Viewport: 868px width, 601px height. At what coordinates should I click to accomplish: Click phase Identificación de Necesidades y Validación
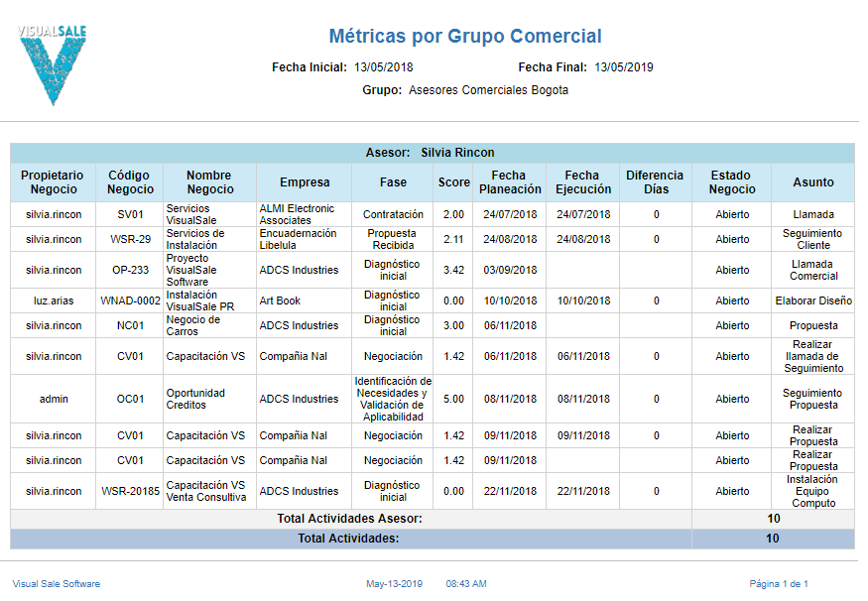click(x=393, y=399)
